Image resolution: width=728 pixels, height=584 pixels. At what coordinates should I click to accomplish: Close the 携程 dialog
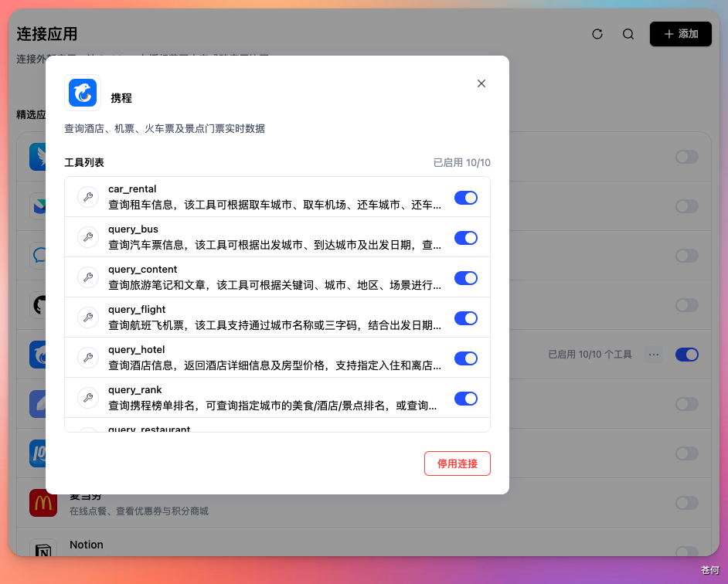(481, 83)
